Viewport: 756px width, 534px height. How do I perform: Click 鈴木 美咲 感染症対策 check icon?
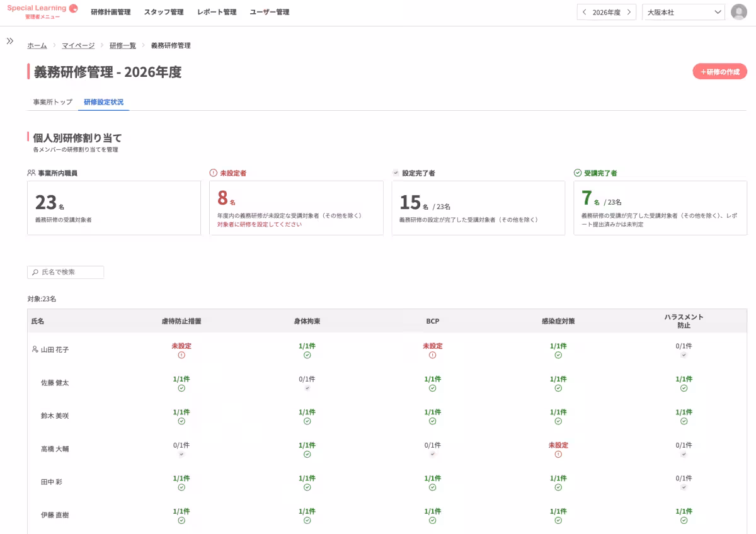point(558,421)
